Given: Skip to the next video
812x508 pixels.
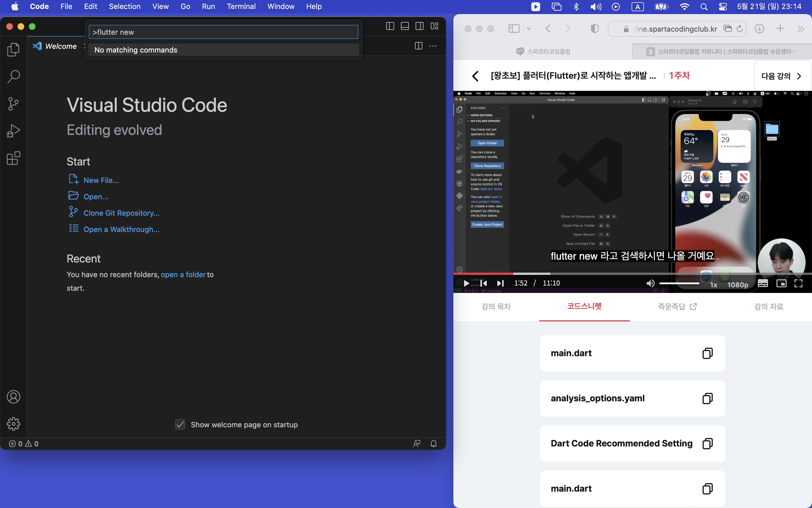Looking at the screenshot, I should 500,283.
